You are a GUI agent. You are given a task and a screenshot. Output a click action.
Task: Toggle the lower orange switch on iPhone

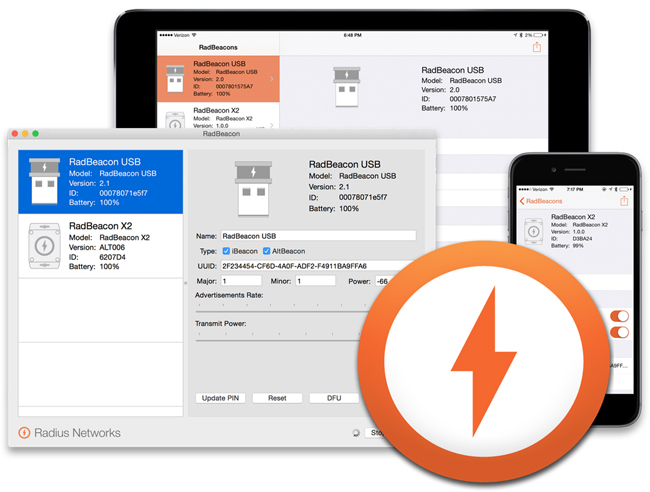pos(620,332)
